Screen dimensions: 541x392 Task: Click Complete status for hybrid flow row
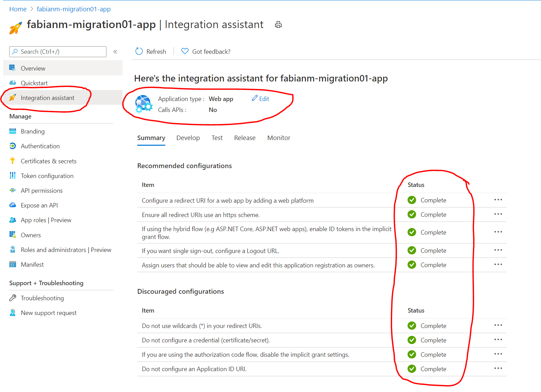pyautogui.click(x=433, y=232)
